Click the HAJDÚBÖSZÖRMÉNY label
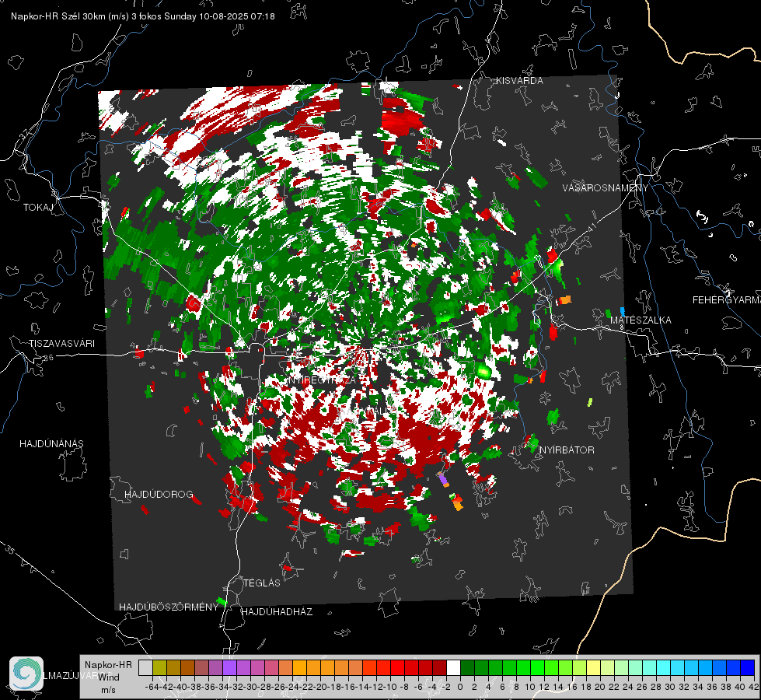Screen dimensions: 761x700 pyautogui.click(x=169, y=607)
